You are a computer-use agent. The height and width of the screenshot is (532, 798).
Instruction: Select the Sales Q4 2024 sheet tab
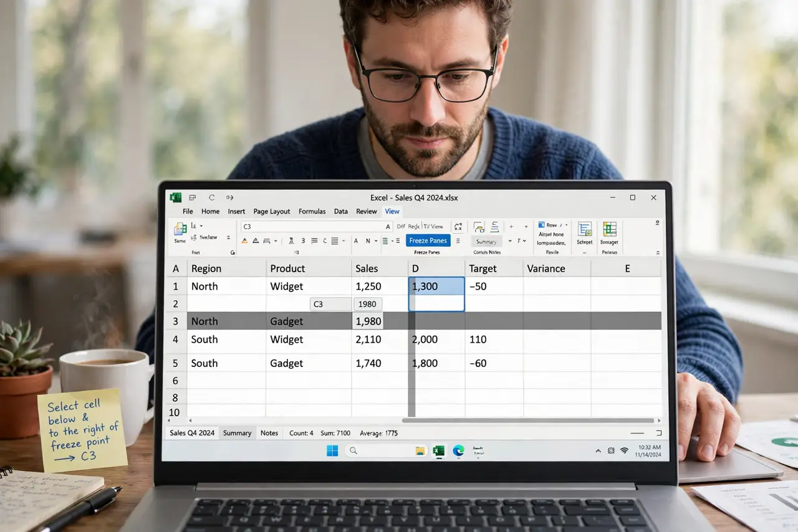coord(192,433)
